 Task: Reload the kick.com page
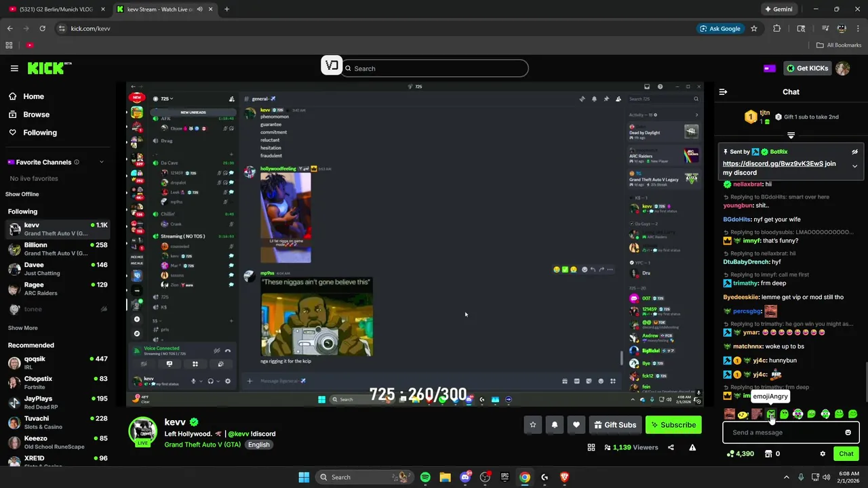pyautogui.click(x=42, y=28)
